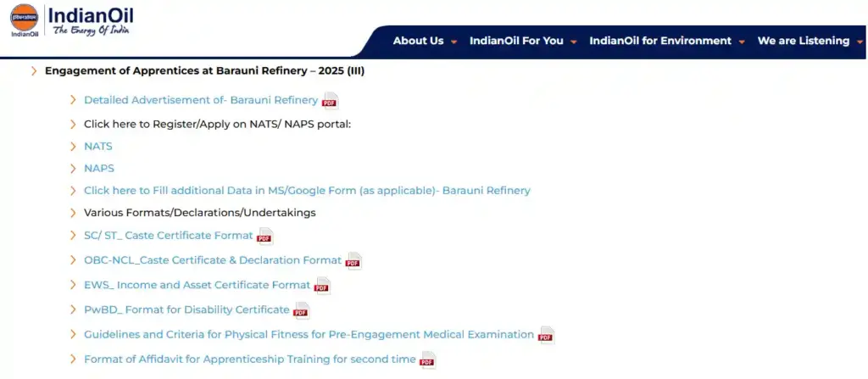Open PDF icon next to SC/ST Caste Certificate
Screen dimensions: 868x379
click(264, 237)
